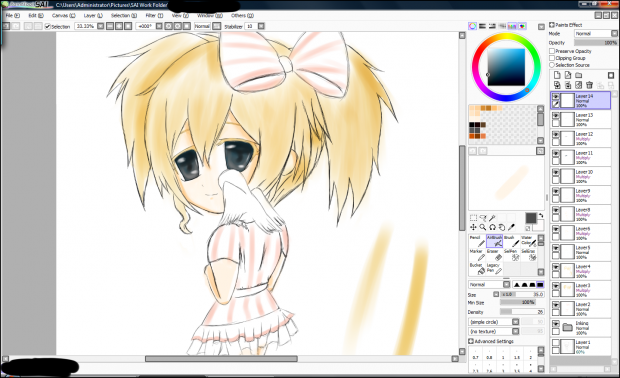Choose the zoom magnifier tool
Image resolution: width=620 pixels, height=378 pixels.
coord(483,227)
